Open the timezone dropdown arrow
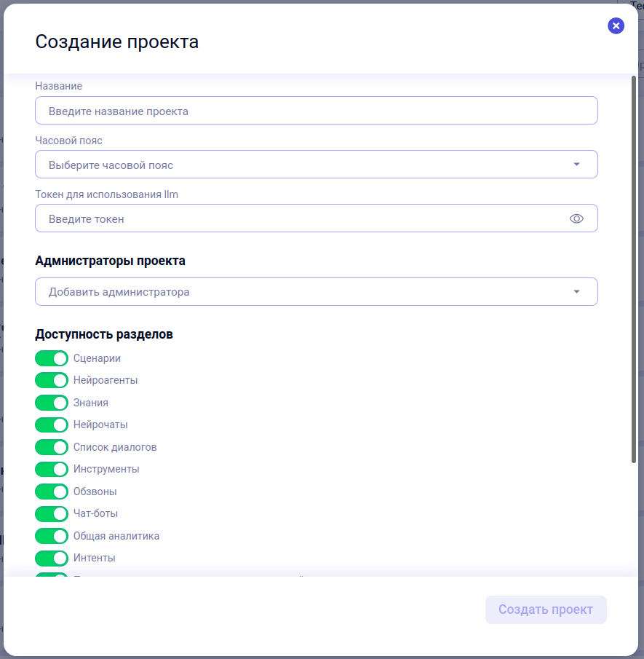 tap(576, 165)
